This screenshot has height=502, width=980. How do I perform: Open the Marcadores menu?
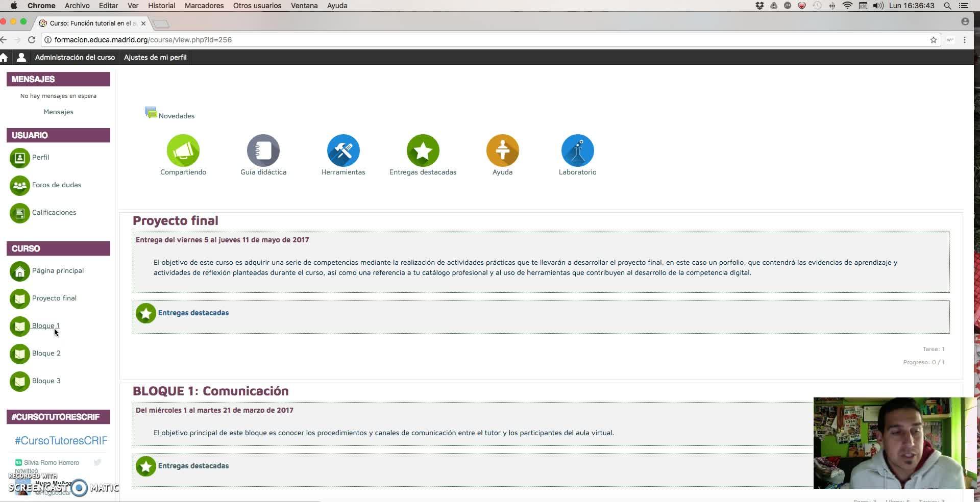click(x=204, y=6)
